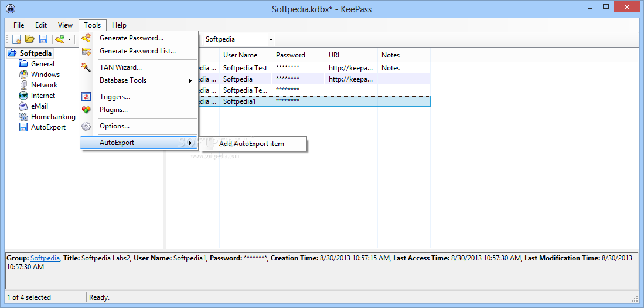The height and width of the screenshot is (308, 644).
Task: Open the Help menu
Action: tap(119, 25)
